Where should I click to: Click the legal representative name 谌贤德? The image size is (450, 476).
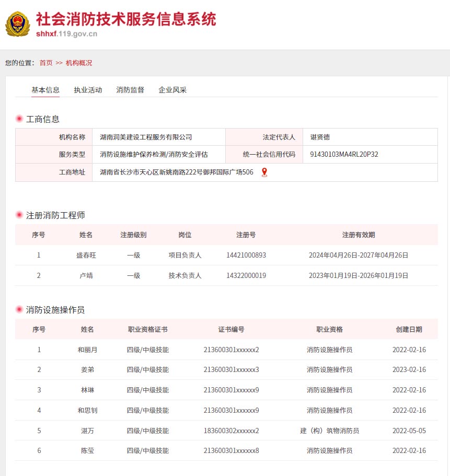pyautogui.click(x=320, y=137)
